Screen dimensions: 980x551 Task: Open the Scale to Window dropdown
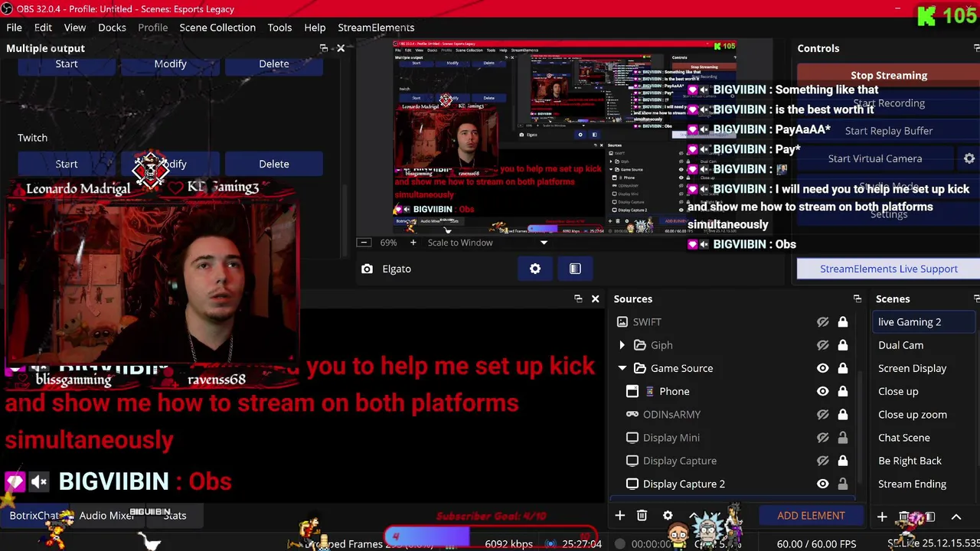488,243
